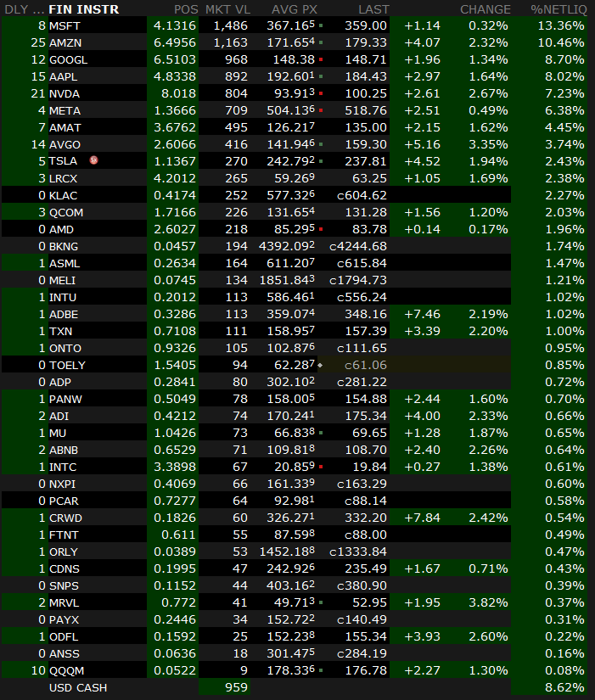Select the NXPI ticker
This screenshot has height=700, width=595.
62,484
